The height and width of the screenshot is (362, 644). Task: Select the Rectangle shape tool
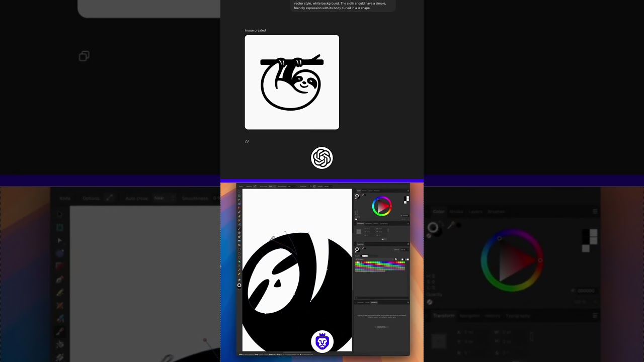[x=239, y=249]
